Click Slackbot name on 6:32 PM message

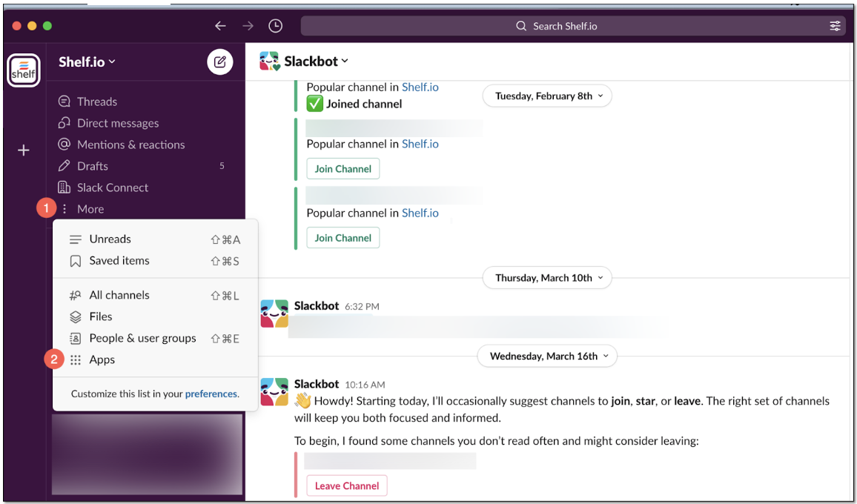pos(317,306)
